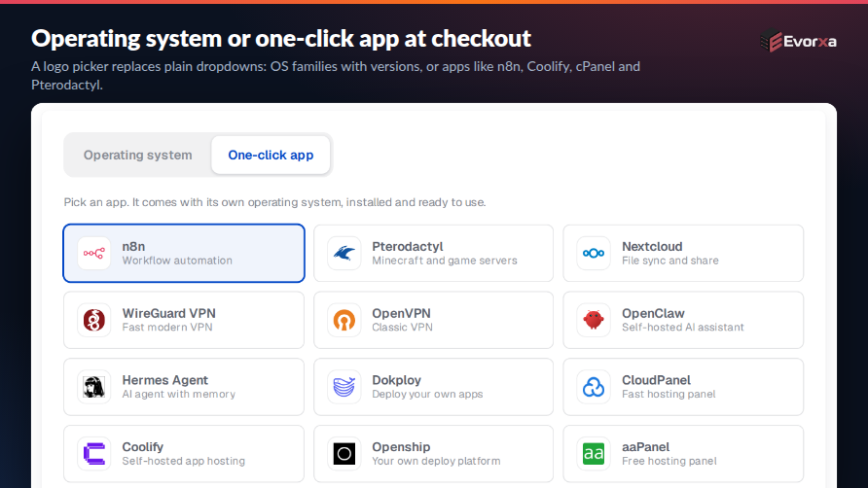
Task: Click the CloudPanel cloud logo icon
Action: tap(594, 387)
